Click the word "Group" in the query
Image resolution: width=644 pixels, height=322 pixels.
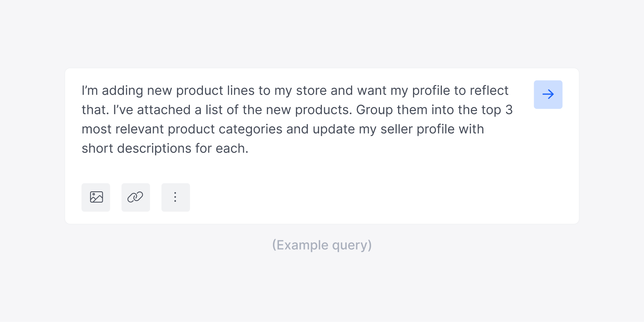click(x=374, y=110)
